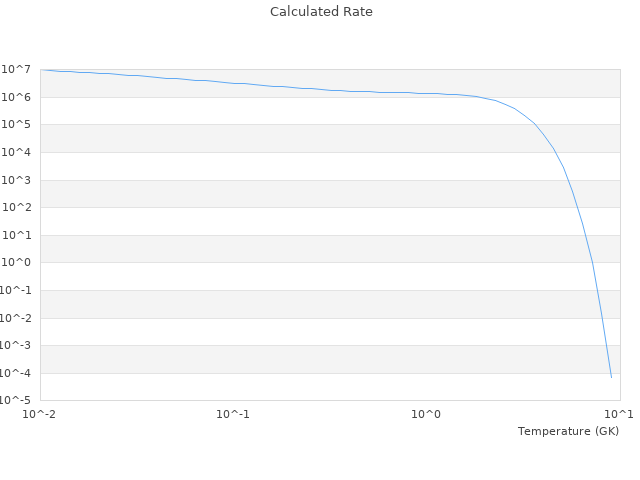Click the 10^0 label on the horizontal axis

[427, 414]
